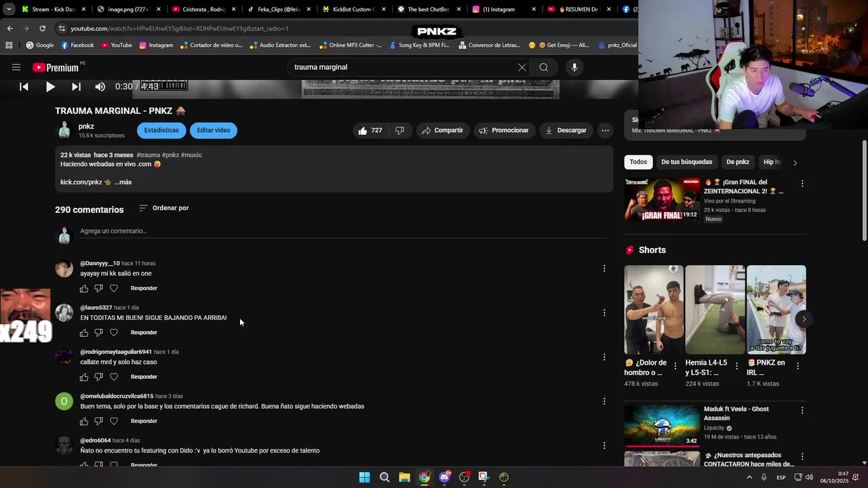This screenshot has height=488, width=868.
Task: Like the comment by @Dannyyy__10
Action: point(84,289)
